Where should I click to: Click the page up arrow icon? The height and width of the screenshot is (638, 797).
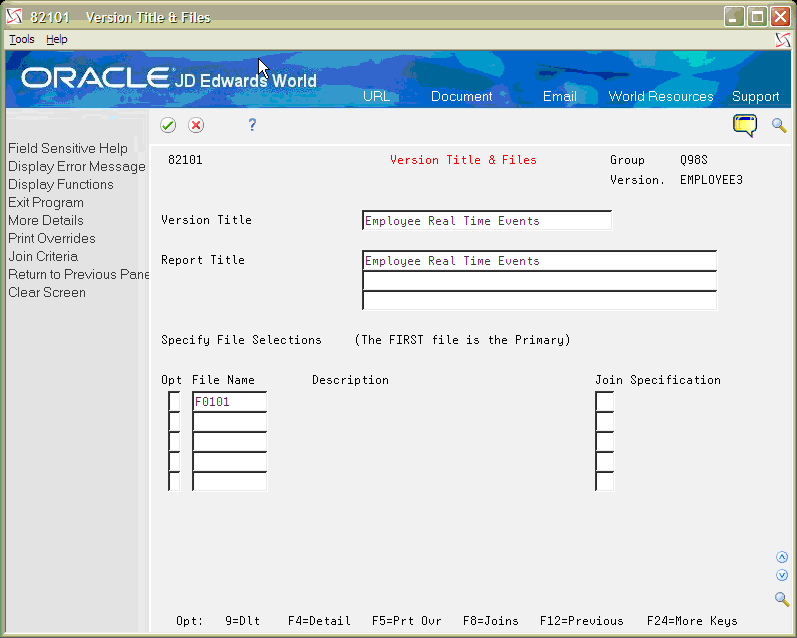782,557
